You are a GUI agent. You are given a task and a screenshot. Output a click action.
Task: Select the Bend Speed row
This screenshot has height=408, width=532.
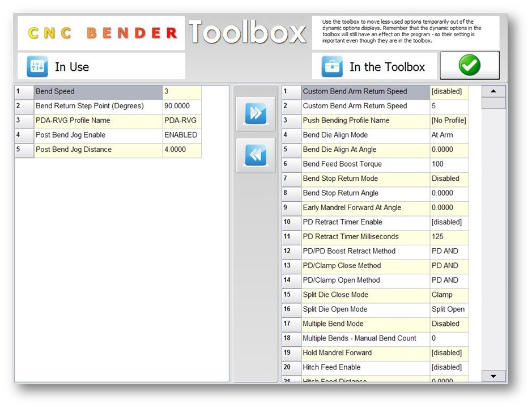pyautogui.click(x=97, y=92)
